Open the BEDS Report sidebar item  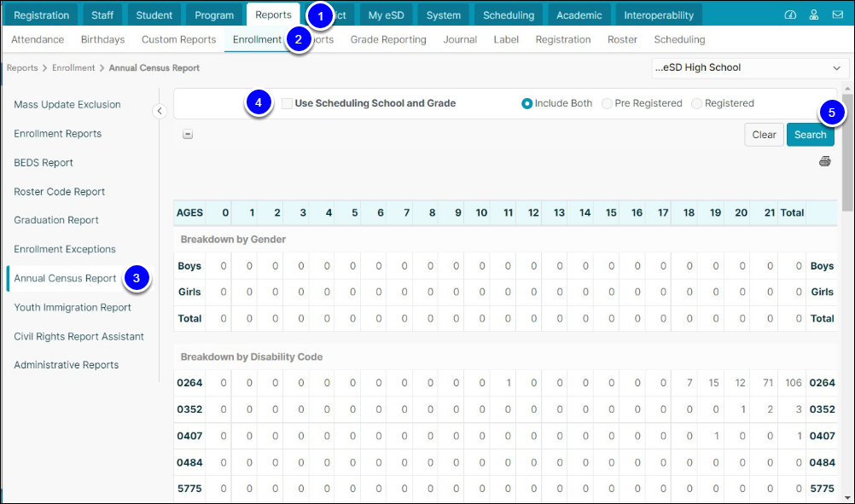coord(44,162)
